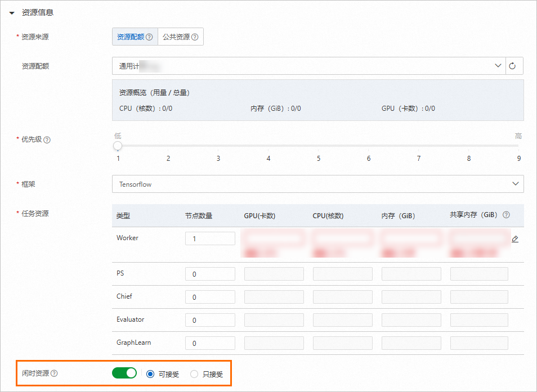Screen dimensions: 537x392
Task: Toggle the 闲时资源 switch off
Action: click(124, 373)
